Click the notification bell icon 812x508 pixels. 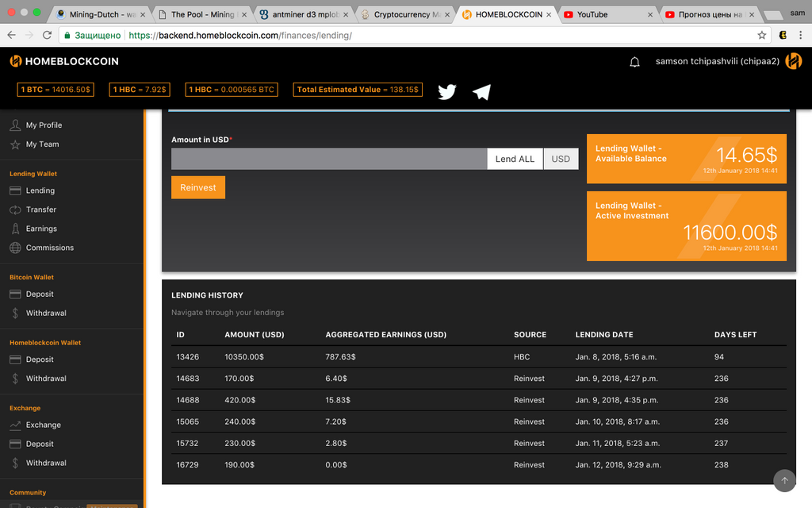(x=634, y=62)
